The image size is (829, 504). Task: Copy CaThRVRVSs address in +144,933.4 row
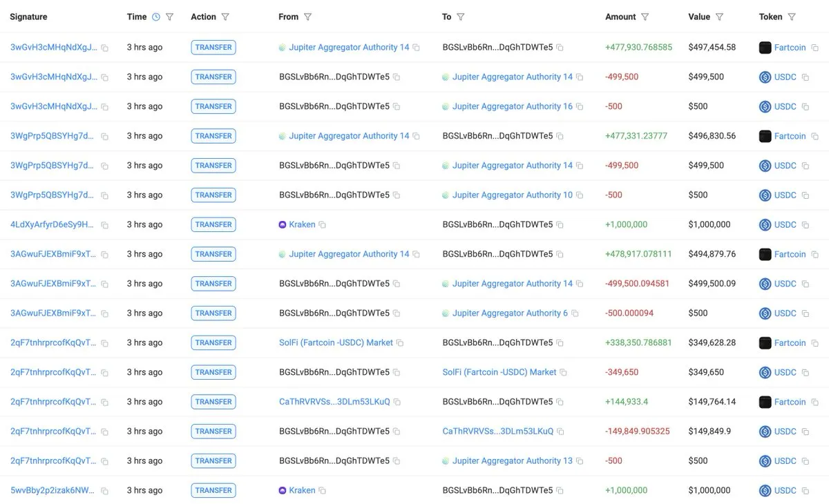(x=397, y=402)
